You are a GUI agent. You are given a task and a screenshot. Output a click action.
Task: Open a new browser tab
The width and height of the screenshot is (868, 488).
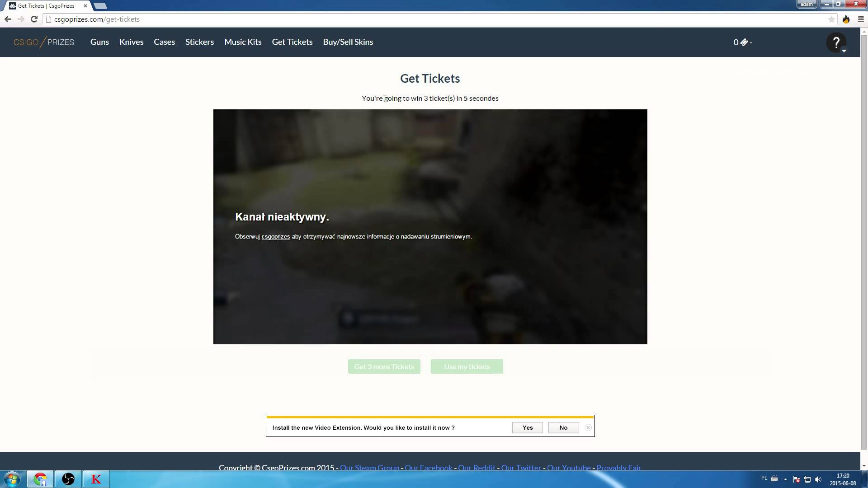click(x=100, y=6)
